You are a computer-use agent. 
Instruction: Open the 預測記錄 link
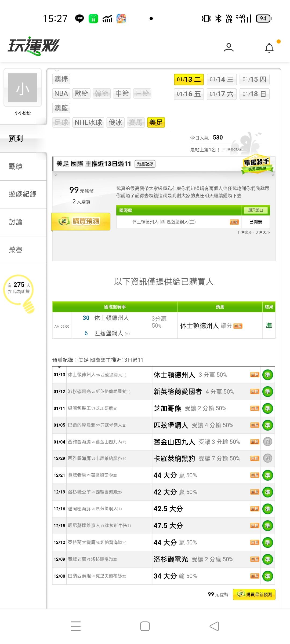(145, 164)
